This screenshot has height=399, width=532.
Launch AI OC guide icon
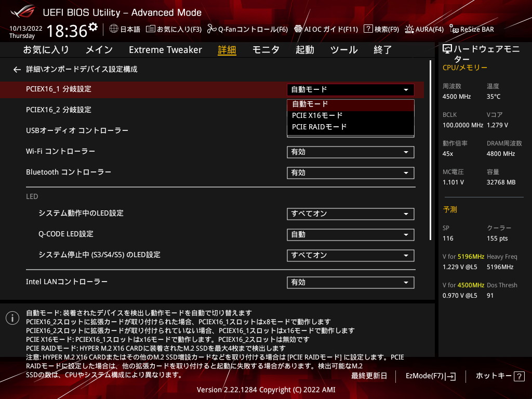point(298,29)
